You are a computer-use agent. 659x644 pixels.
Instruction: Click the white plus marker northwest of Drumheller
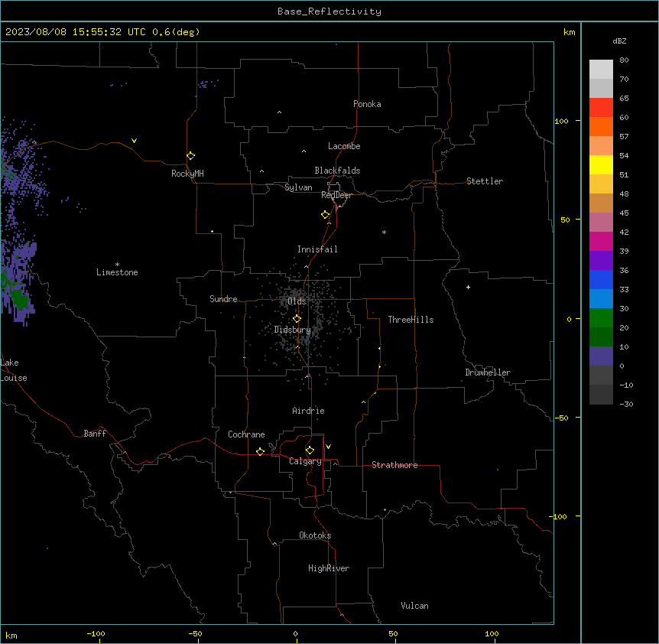pos(468,287)
